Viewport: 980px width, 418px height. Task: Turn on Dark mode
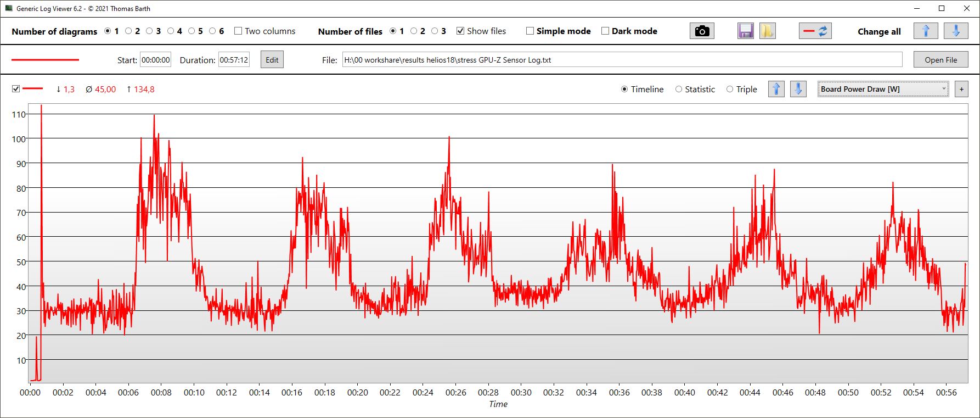[x=605, y=31]
